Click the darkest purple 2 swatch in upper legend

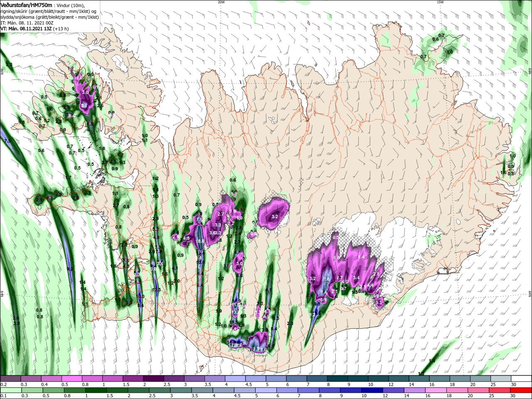(x=153, y=378)
